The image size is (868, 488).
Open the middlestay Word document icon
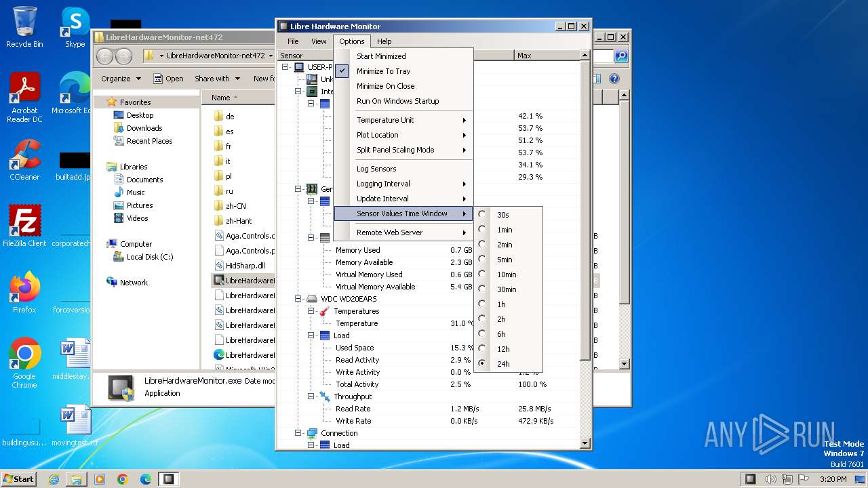(x=75, y=359)
